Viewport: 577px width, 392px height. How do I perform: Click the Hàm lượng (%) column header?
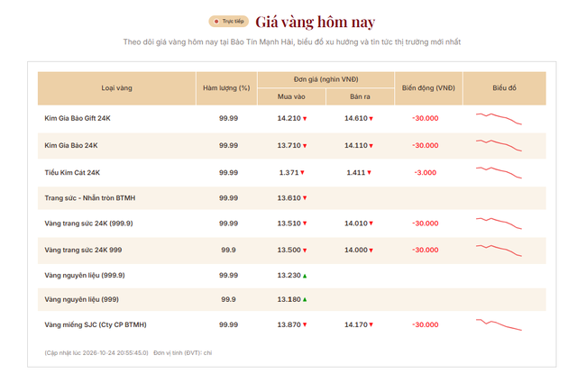point(226,88)
